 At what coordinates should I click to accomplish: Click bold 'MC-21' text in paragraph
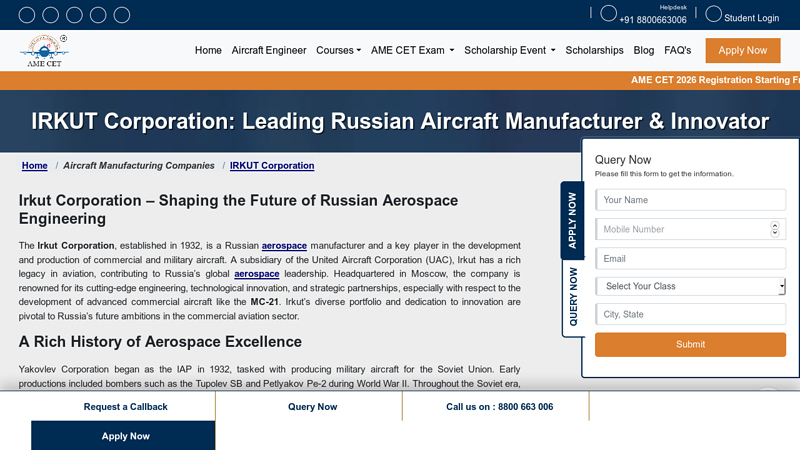pos(264,302)
